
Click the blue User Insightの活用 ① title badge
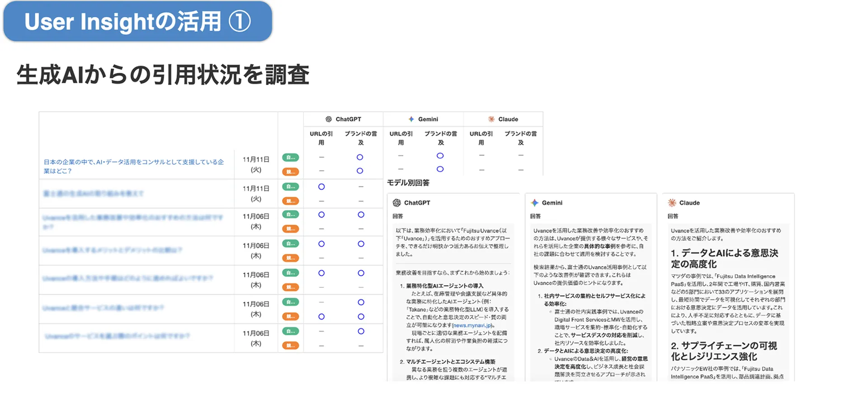click(137, 21)
